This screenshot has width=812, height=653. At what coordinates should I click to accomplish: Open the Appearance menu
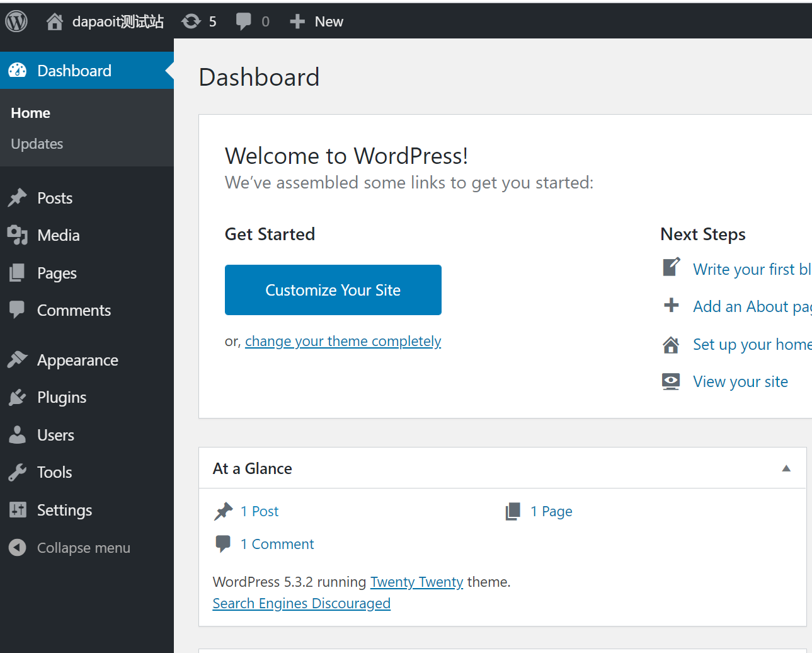77,361
